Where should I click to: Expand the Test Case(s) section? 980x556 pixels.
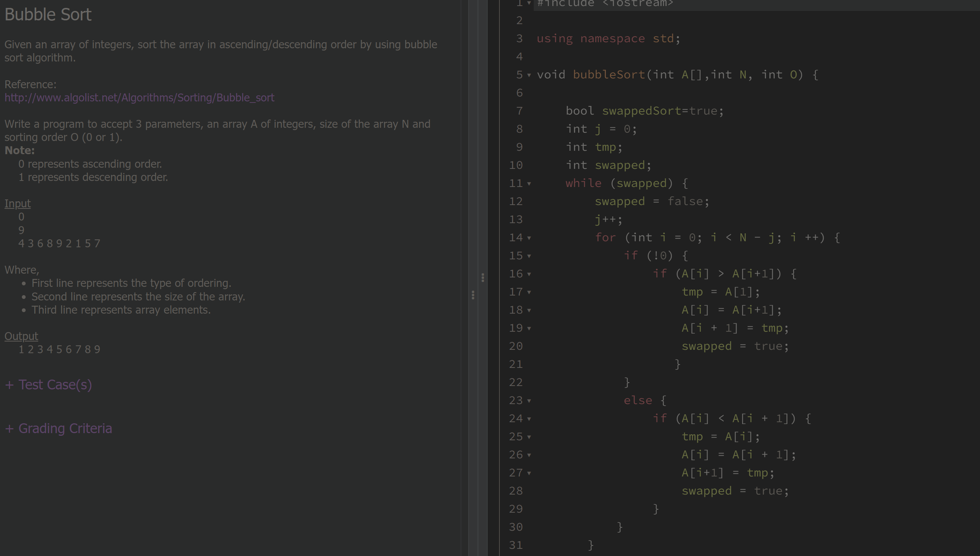(x=48, y=384)
